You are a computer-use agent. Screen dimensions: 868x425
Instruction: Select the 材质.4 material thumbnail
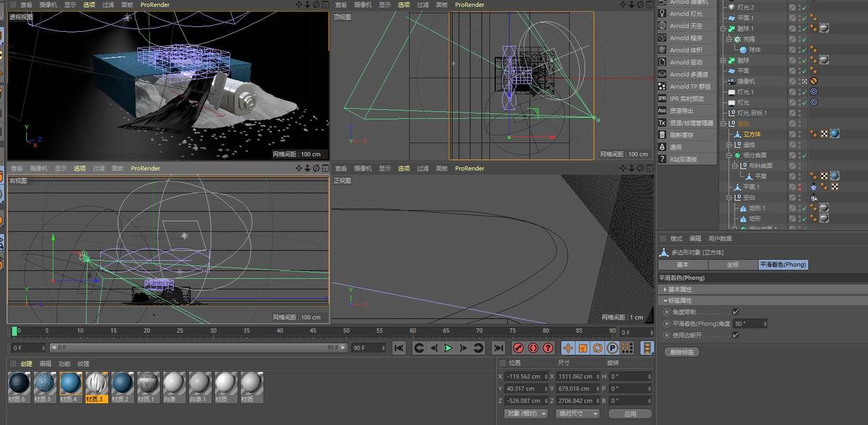[70, 384]
